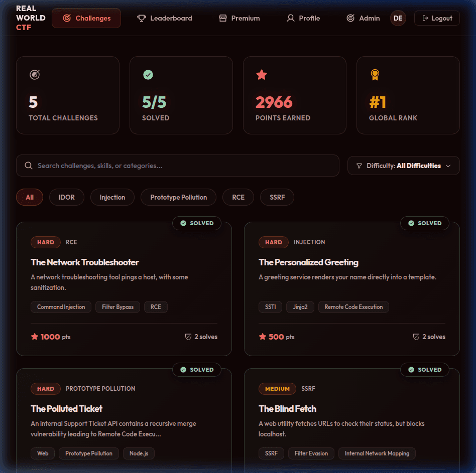The image size is (476, 473).
Task: Click the Remote Code Execution tag
Action: coord(353,307)
